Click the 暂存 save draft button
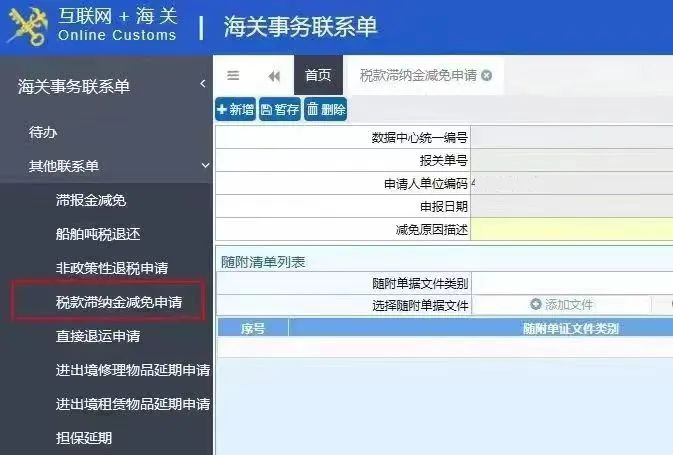Viewport: 673px width, 455px height. (280, 109)
